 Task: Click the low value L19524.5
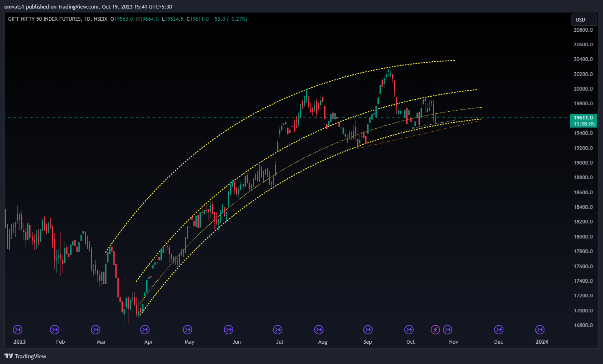tap(172, 19)
